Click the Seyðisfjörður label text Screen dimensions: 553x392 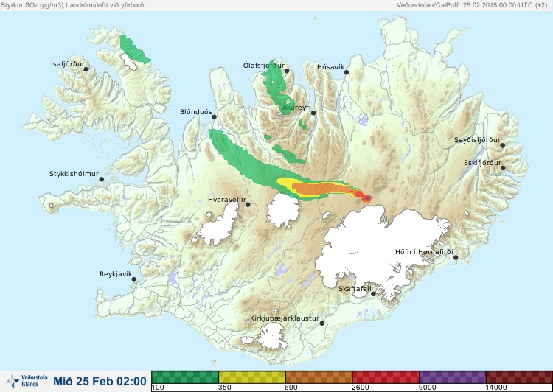[x=477, y=140]
